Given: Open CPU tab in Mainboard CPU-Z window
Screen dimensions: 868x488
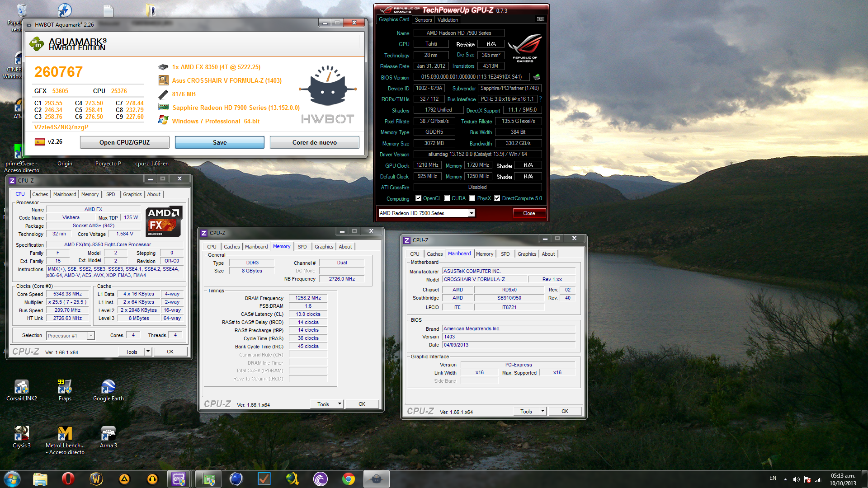Looking at the screenshot, I should (415, 254).
